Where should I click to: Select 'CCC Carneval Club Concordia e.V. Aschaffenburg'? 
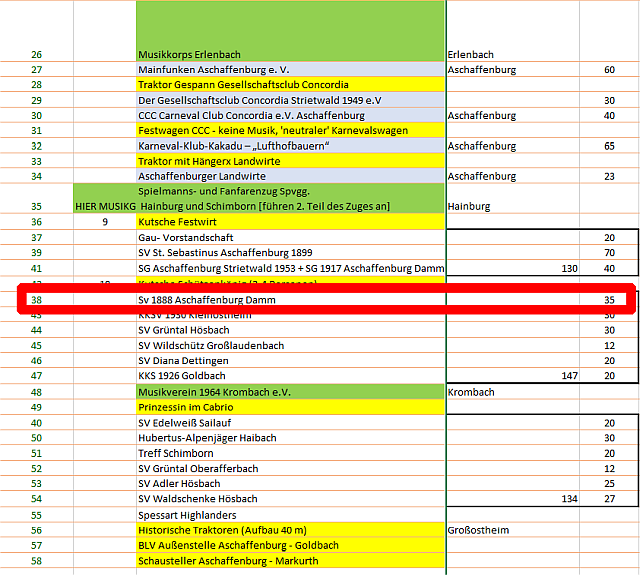pyautogui.click(x=290, y=115)
